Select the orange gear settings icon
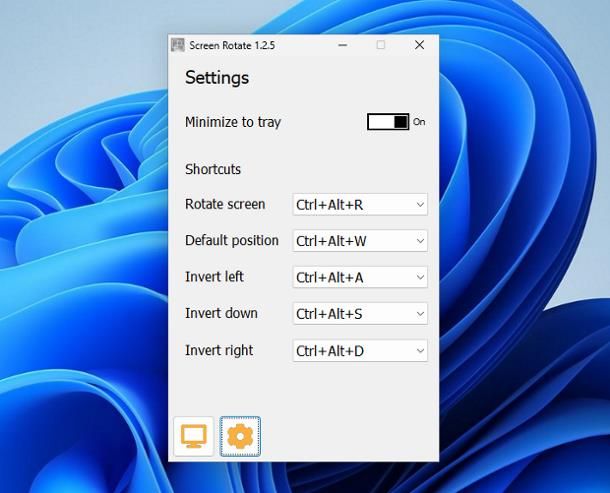This screenshot has width=610, height=493. [x=240, y=436]
